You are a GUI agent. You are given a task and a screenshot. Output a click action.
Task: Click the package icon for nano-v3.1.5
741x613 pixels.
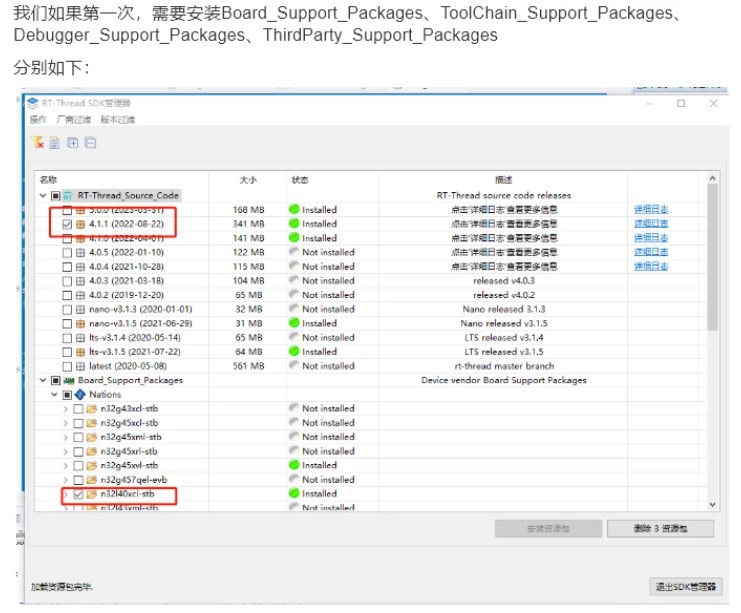pyautogui.click(x=80, y=324)
